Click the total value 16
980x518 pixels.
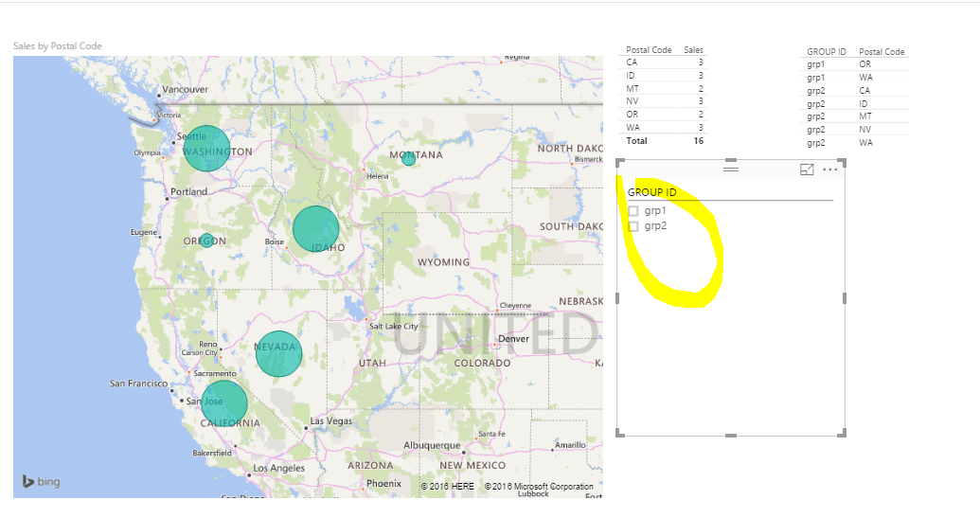point(698,140)
